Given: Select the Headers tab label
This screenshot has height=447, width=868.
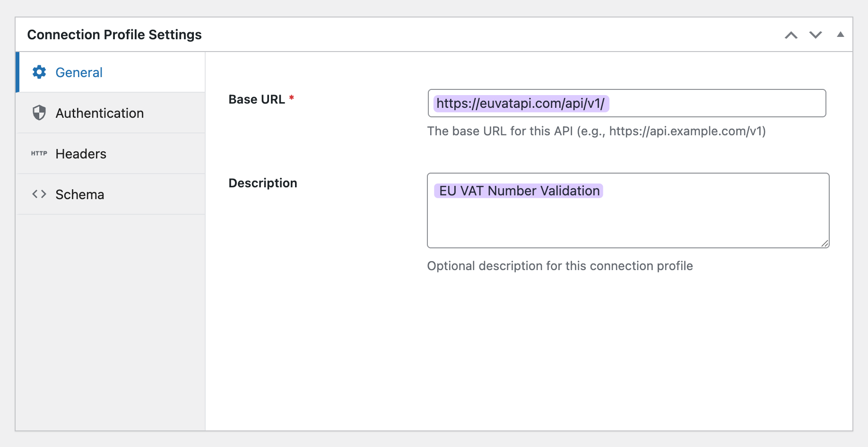Looking at the screenshot, I should coord(81,154).
